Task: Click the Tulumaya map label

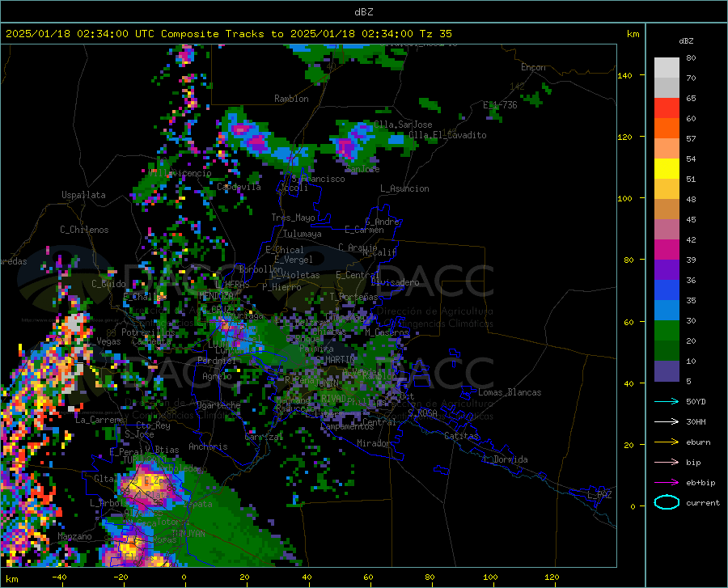Action: [303, 234]
